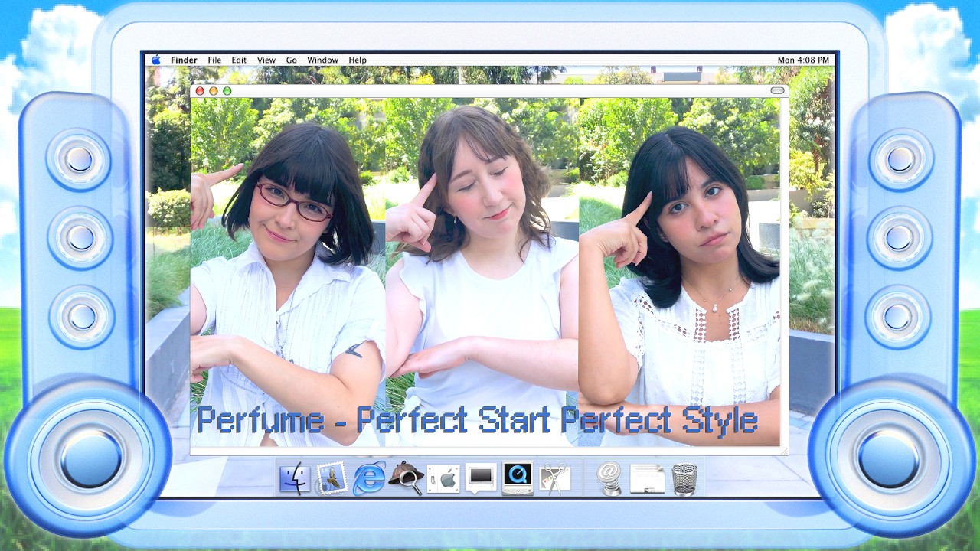Open the Go menu
The image size is (980, 551).
click(292, 60)
